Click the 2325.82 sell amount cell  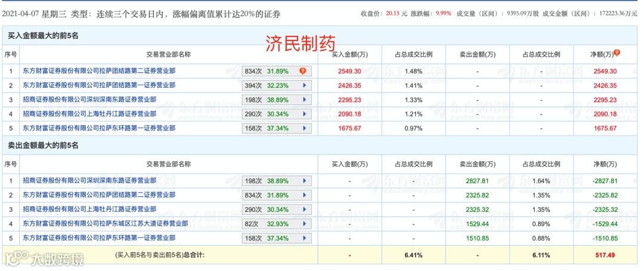pos(477,195)
